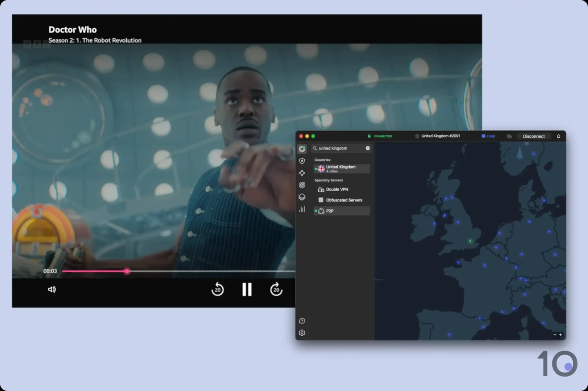
Task: Open the Dark Web Monitor target icon
Action: pos(302,185)
